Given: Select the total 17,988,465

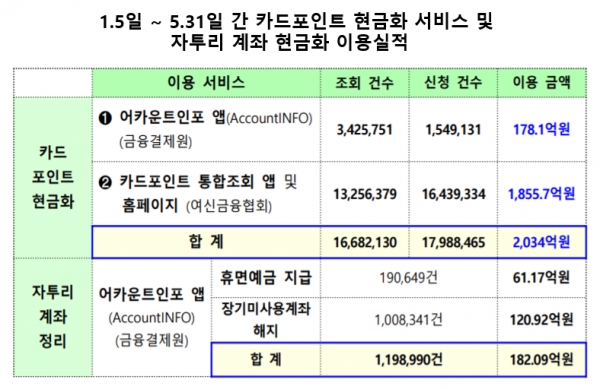Looking at the screenshot, I should (453, 243).
